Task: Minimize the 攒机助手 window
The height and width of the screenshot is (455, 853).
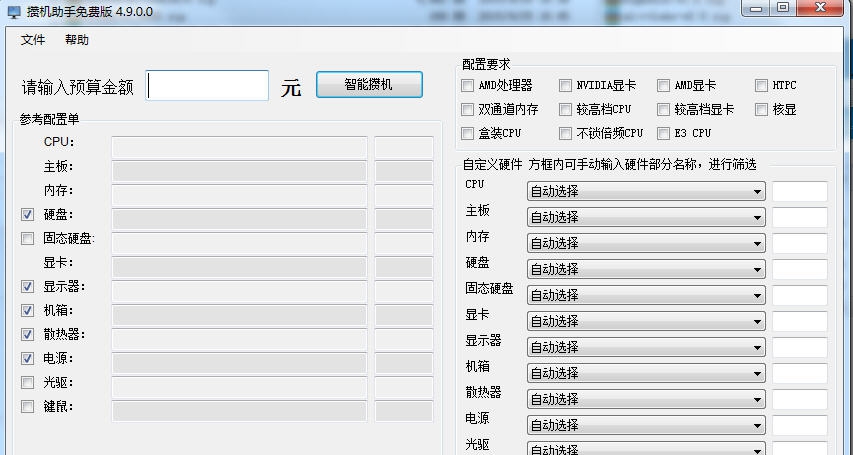Action: 756,8
